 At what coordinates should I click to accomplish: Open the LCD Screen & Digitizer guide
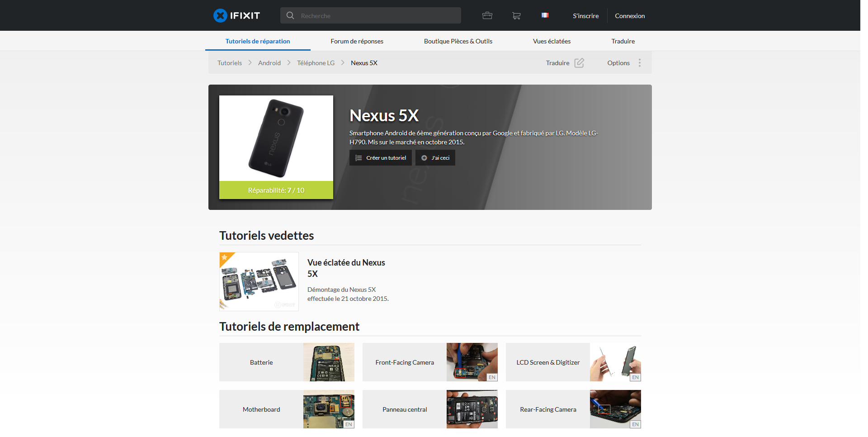coord(548,362)
